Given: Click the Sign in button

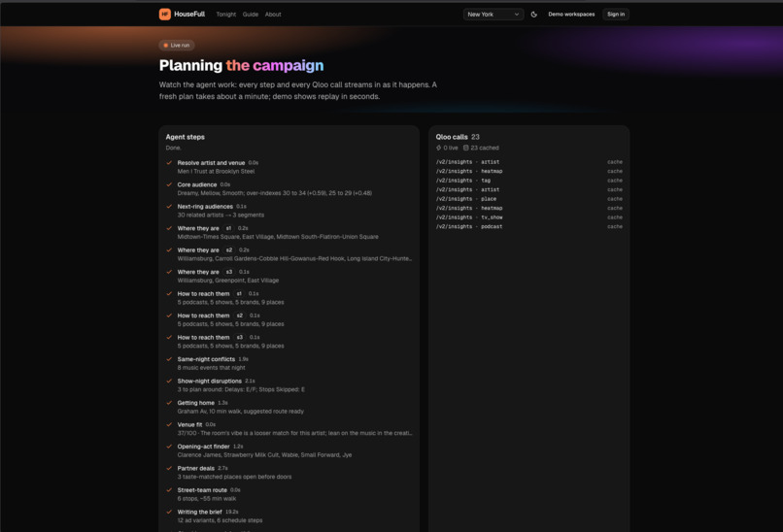Looking at the screenshot, I should [x=616, y=15].
